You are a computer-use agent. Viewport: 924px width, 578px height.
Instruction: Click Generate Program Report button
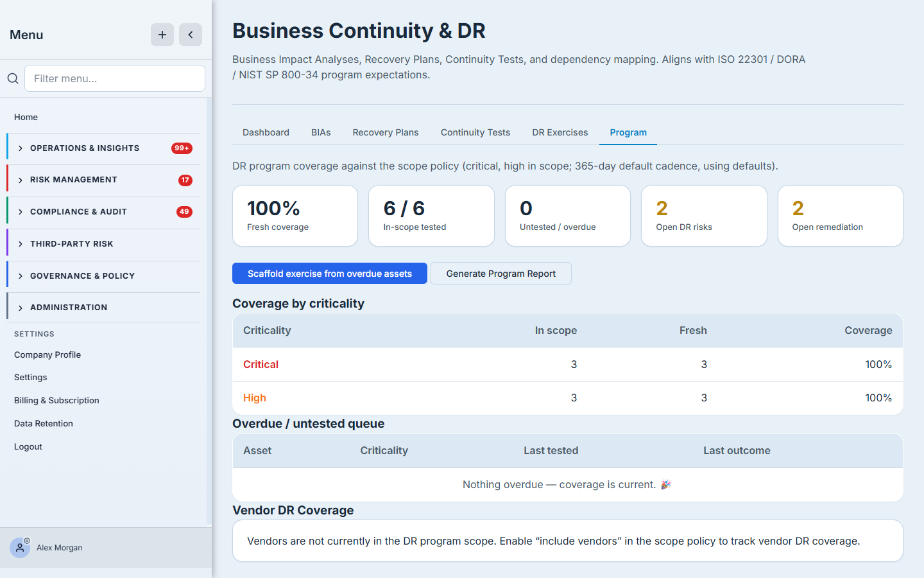(501, 274)
